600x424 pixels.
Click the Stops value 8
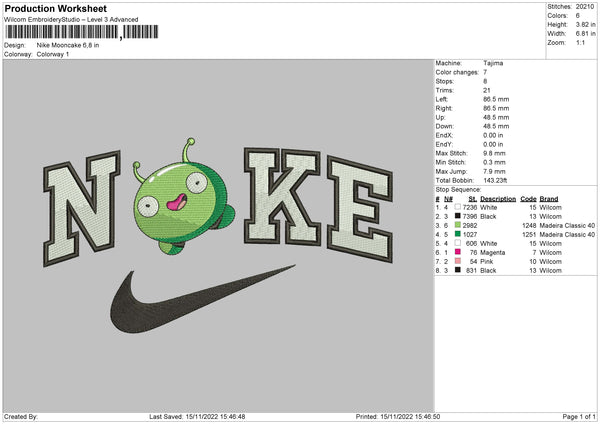tap(485, 81)
